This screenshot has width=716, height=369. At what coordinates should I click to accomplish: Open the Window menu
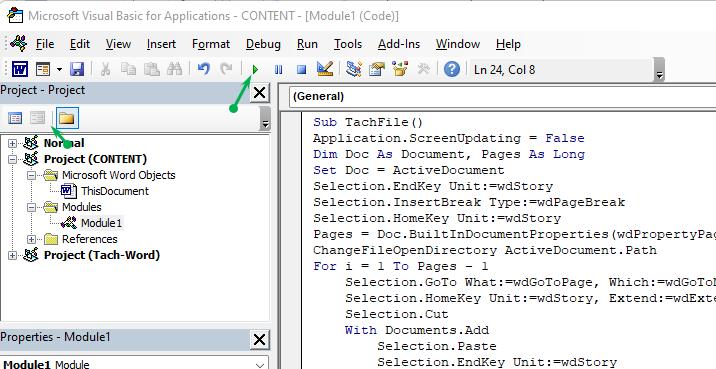[458, 44]
